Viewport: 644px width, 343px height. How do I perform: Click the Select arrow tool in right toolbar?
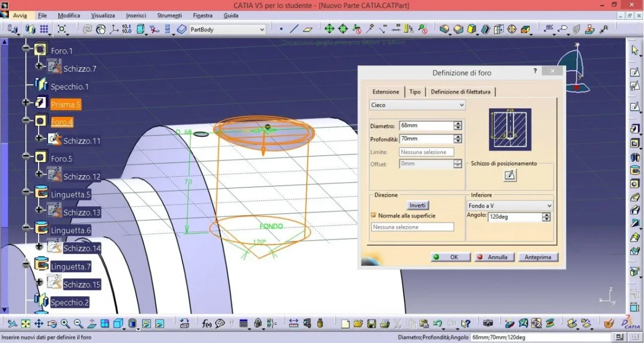(635, 50)
